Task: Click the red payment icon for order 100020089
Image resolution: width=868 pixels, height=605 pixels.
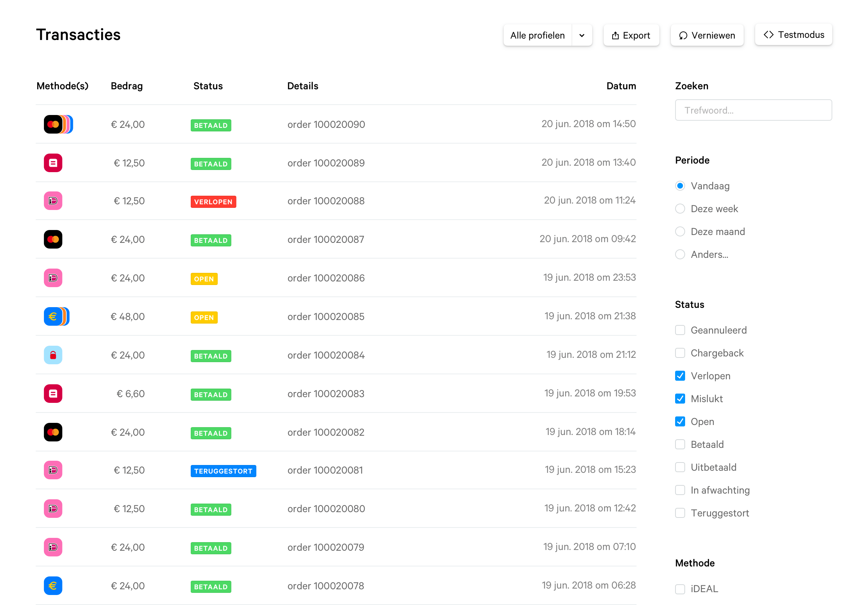Action: [x=53, y=163]
